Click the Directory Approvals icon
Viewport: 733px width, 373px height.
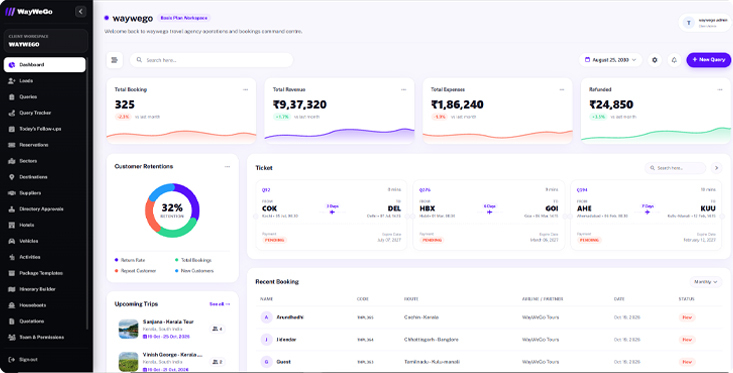12,209
